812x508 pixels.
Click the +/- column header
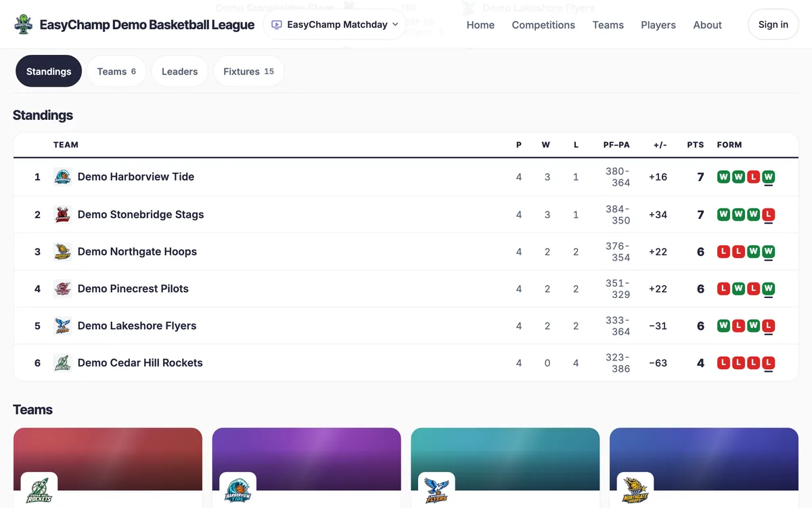[660, 145]
